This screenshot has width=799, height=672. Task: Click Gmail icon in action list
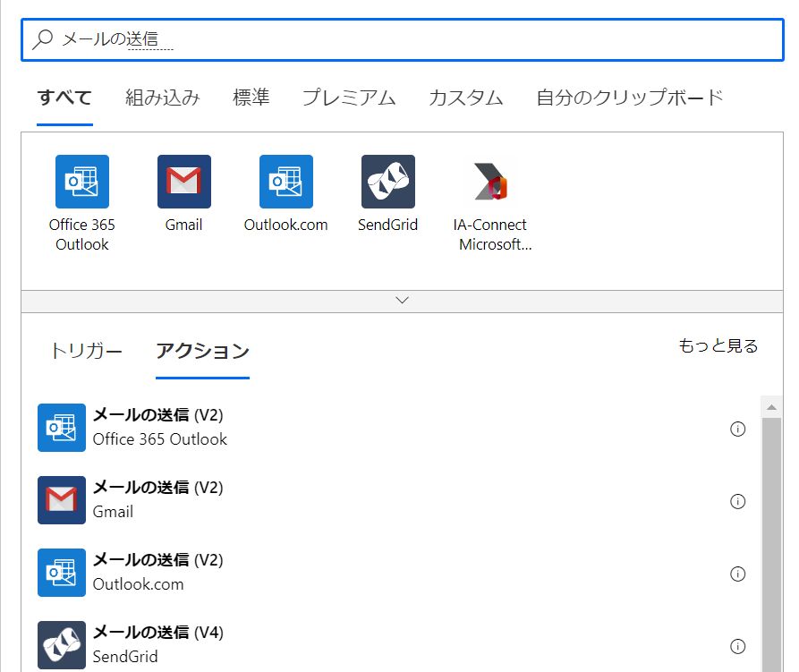tap(62, 500)
